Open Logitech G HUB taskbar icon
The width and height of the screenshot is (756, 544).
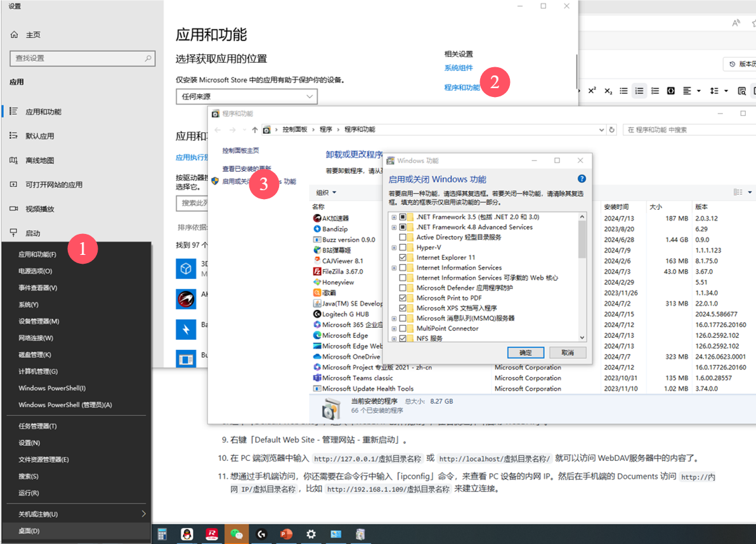click(x=261, y=534)
